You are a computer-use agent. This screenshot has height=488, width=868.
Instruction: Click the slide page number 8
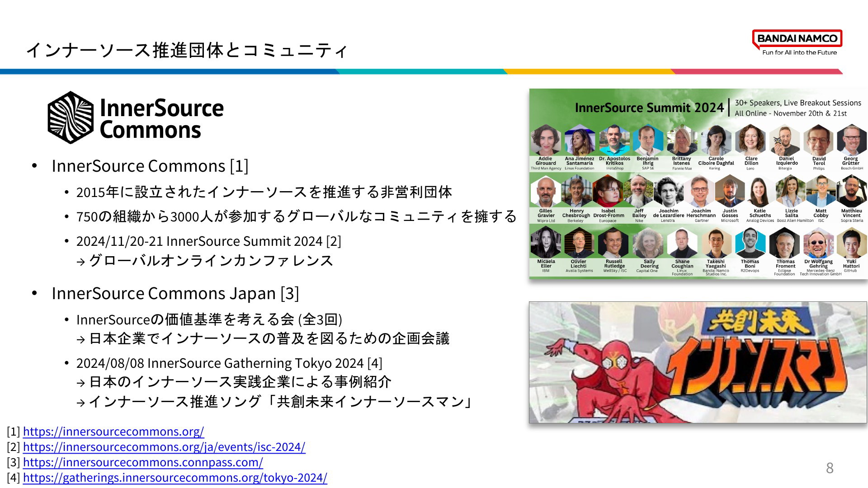(830, 468)
